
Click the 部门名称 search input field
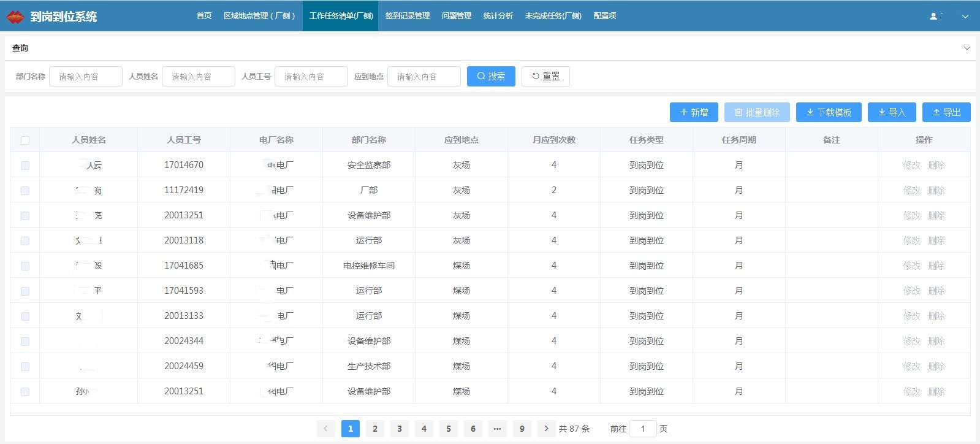(x=86, y=77)
